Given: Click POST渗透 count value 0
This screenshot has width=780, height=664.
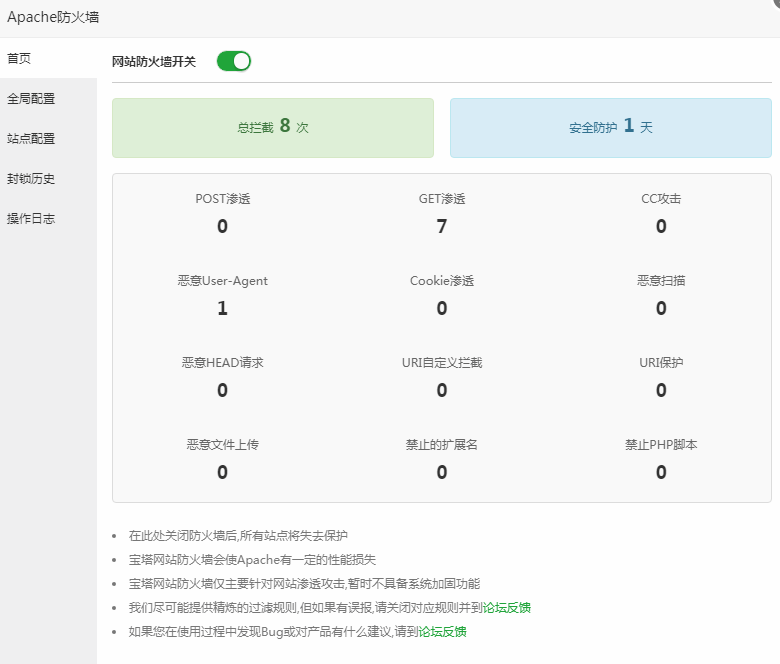Looking at the screenshot, I should [222, 226].
